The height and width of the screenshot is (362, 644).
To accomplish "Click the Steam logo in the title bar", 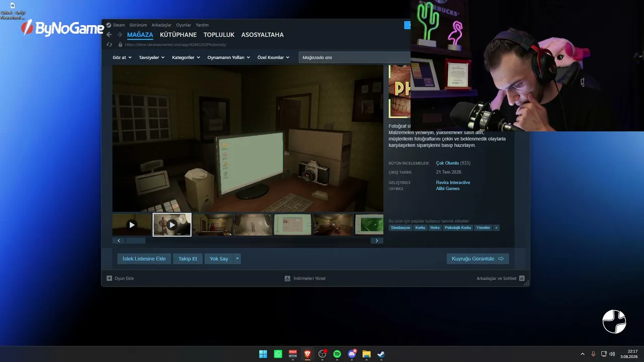I will point(109,25).
